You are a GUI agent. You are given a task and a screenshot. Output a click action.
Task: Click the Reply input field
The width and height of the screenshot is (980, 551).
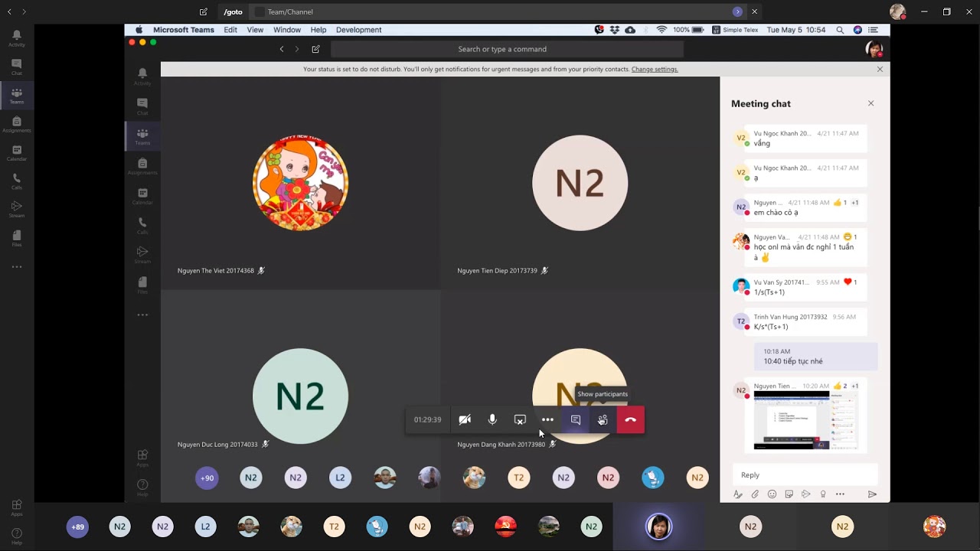(x=805, y=475)
